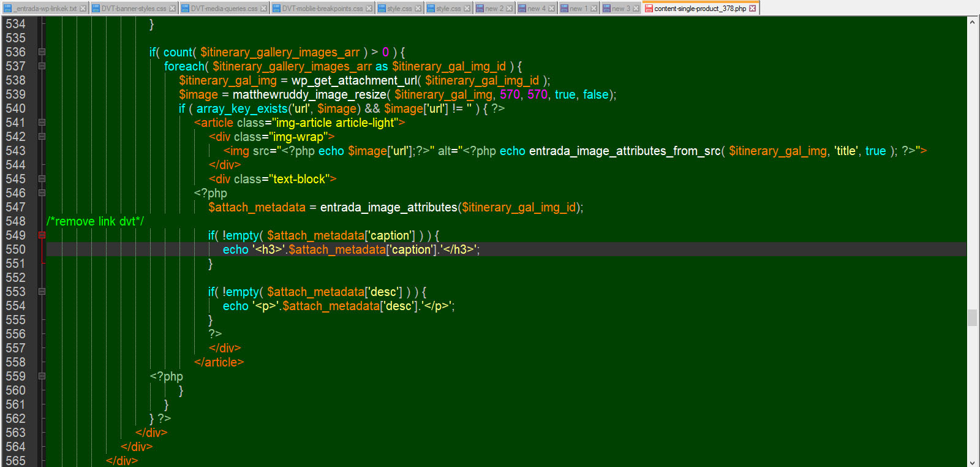Screen dimensions: 980x467
Task: Switch to the new 2 tab
Action: point(494,9)
